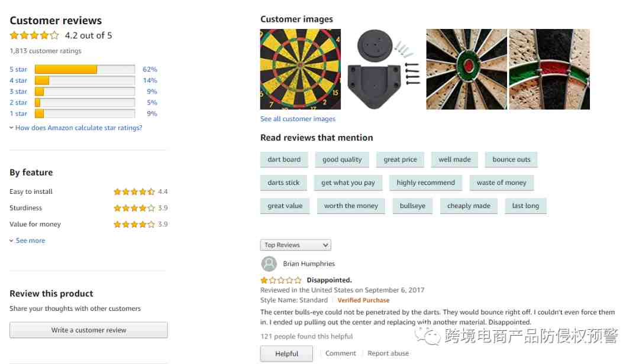
Task: Click Report abuse on the review
Action: (388, 353)
